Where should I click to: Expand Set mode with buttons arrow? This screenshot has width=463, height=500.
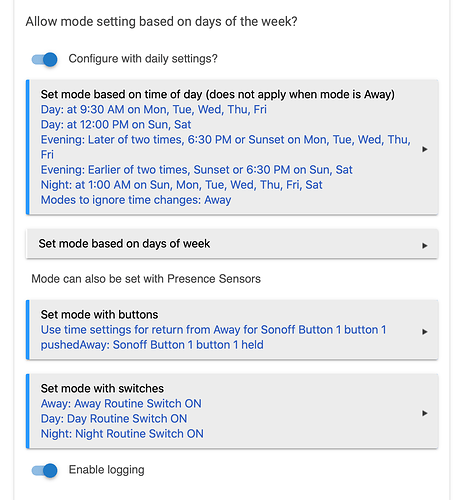click(424, 332)
